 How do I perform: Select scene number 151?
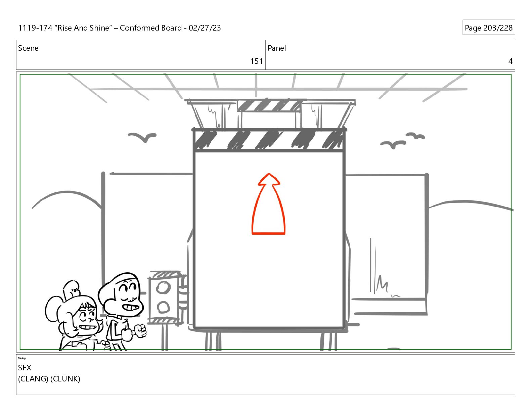click(x=257, y=61)
